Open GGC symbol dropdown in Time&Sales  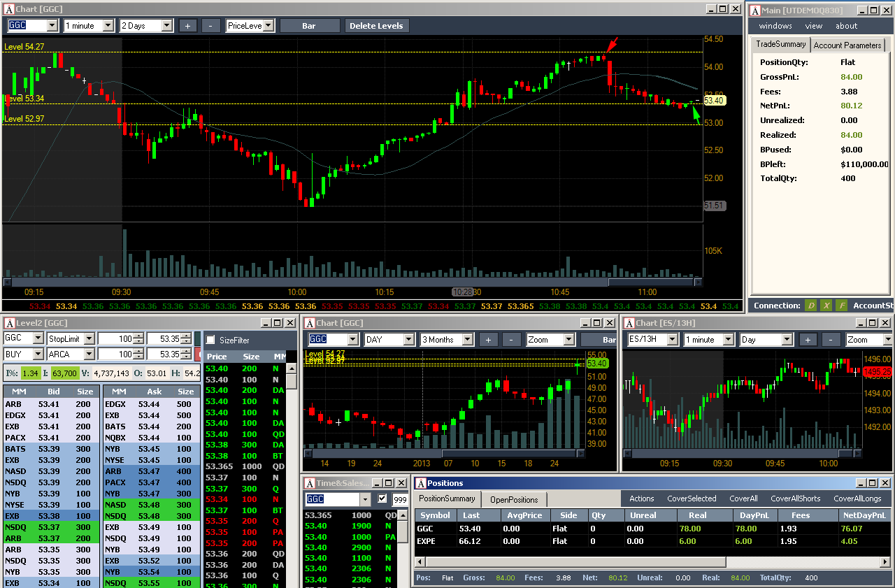pos(364,499)
